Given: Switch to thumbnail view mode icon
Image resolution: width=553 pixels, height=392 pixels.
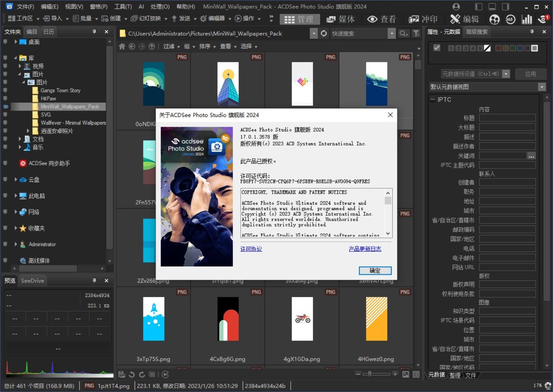Looking at the screenshot, I should [x=406, y=374].
